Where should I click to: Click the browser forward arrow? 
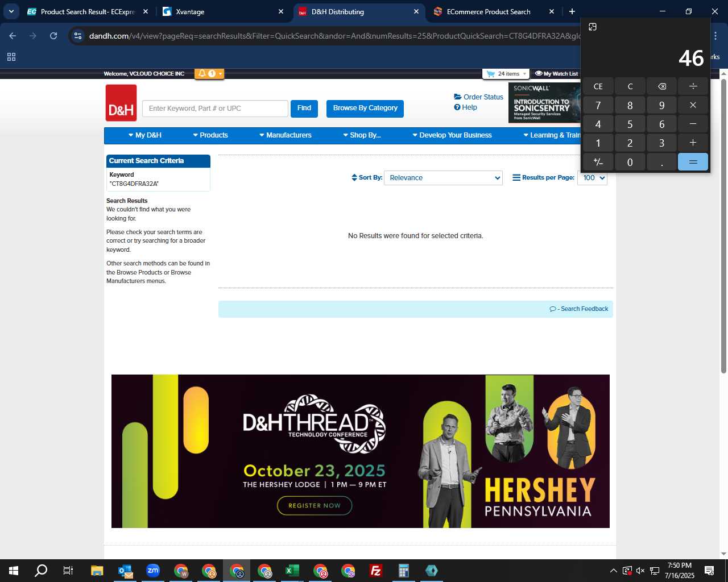33,36
